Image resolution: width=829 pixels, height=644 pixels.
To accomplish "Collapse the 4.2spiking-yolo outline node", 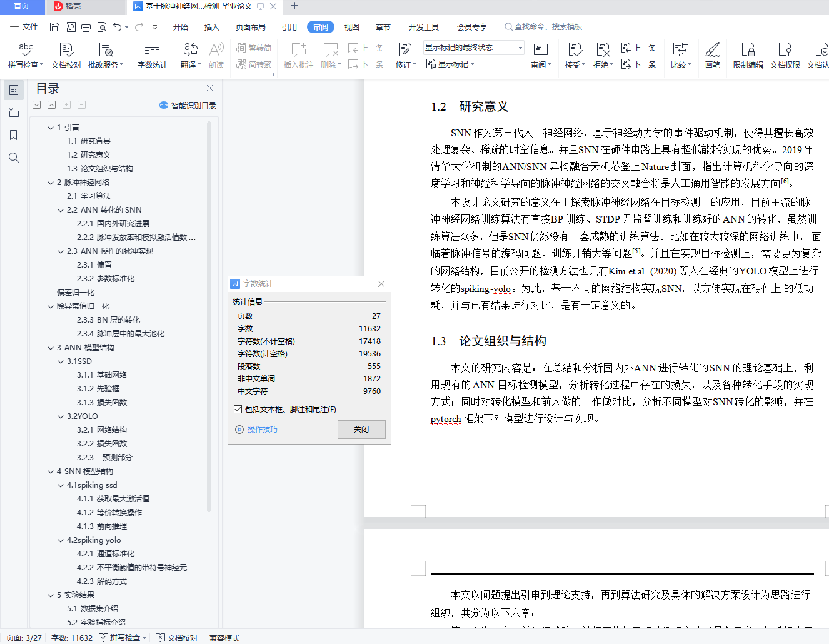I will [61, 540].
